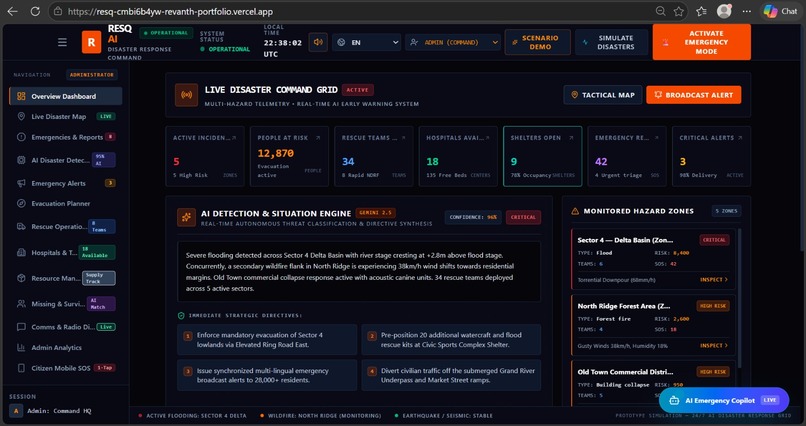This screenshot has width=806, height=426.
Task: Click the Emergencies & Reports alert icon
Action: tap(21, 137)
